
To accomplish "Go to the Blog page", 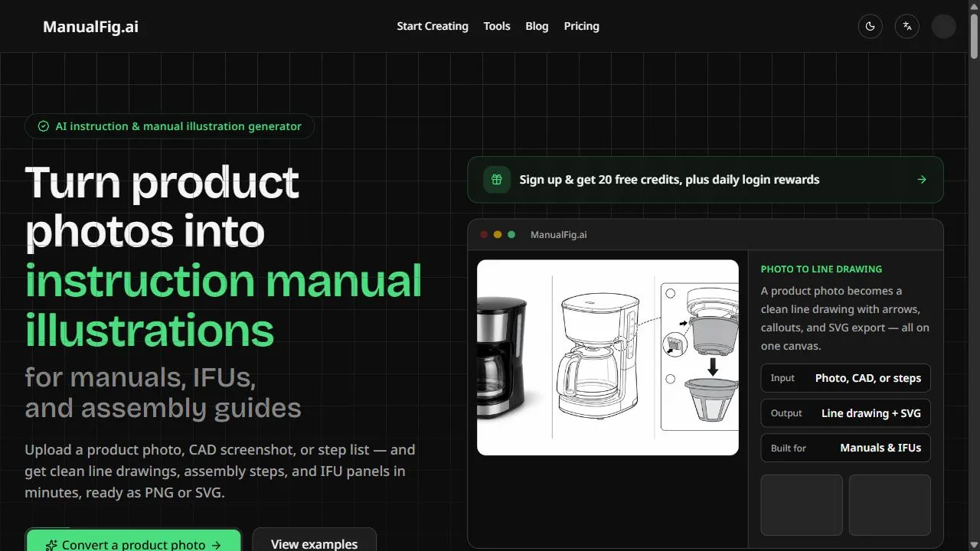I will pos(537,26).
